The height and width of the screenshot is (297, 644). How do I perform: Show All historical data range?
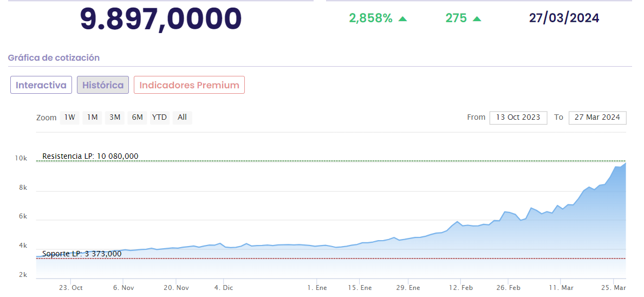pos(182,117)
